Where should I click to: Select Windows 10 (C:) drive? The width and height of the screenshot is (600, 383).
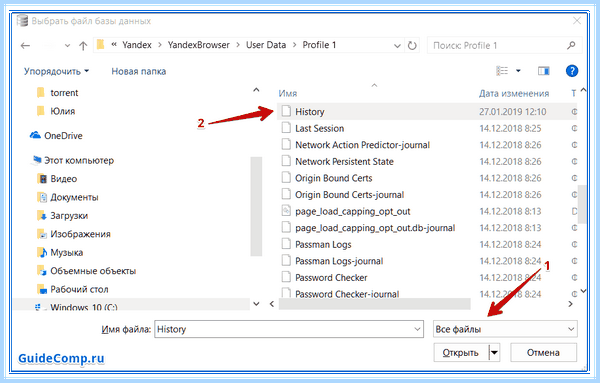click(x=84, y=306)
